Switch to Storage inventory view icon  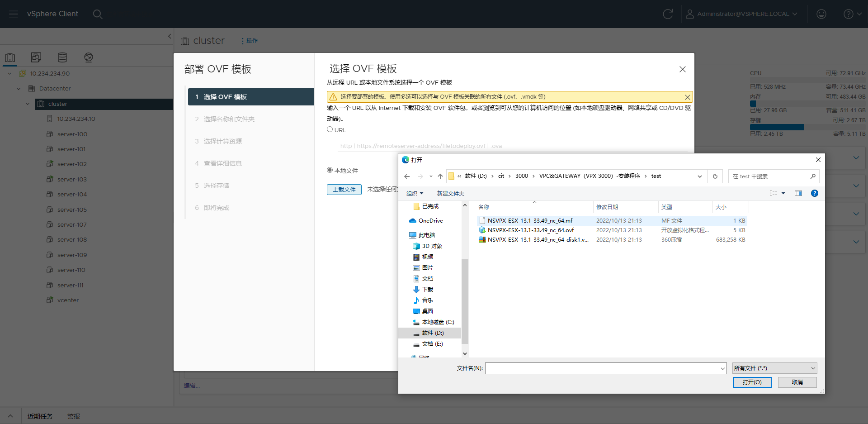pos(62,57)
